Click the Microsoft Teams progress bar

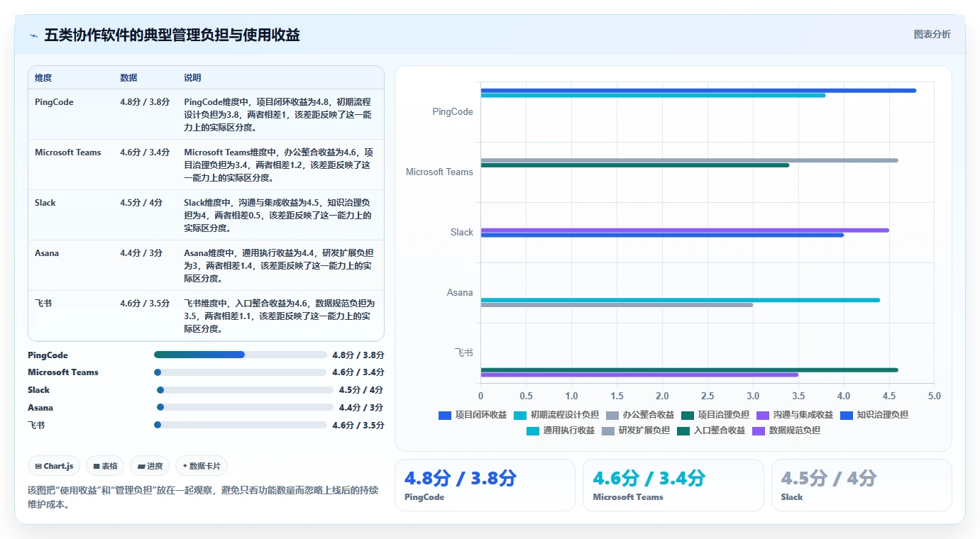point(240,372)
